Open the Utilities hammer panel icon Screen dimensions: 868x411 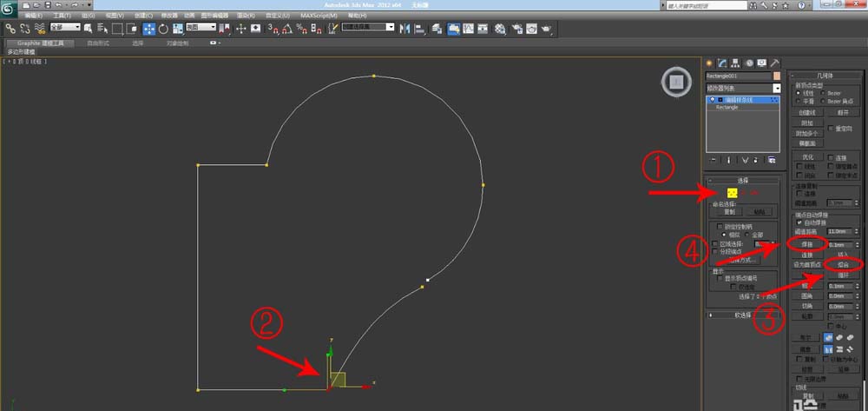click(x=773, y=63)
